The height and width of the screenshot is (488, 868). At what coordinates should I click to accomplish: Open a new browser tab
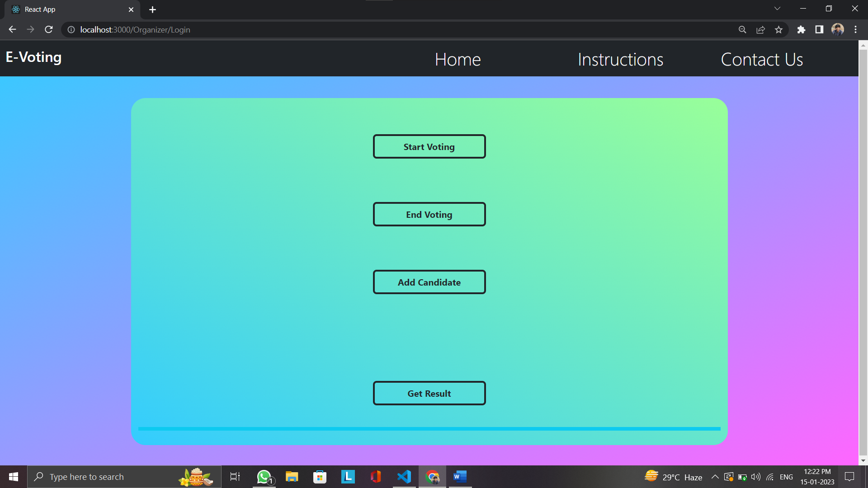coord(152,9)
